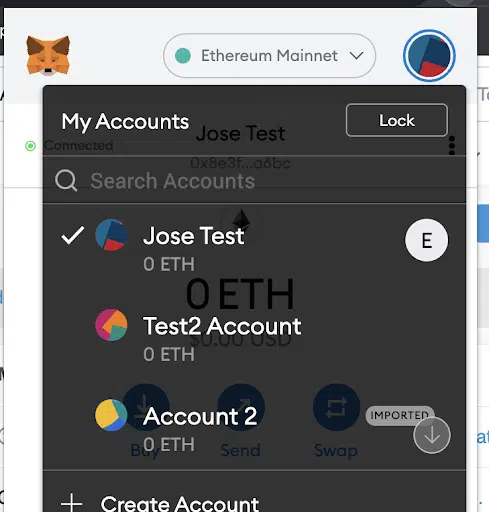Click the round E badge beside Jose Test
The height and width of the screenshot is (512, 489).
click(x=427, y=240)
